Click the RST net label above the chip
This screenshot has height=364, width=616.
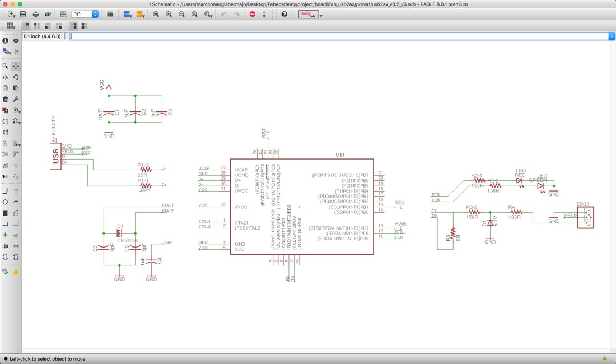pos(264,133)
